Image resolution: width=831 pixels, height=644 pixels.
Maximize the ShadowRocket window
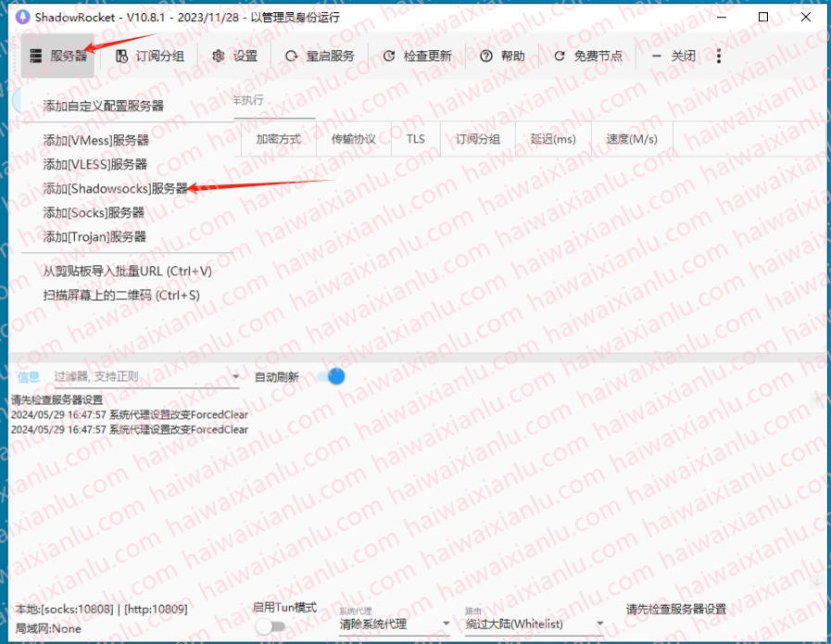click(x=763, y=17)
